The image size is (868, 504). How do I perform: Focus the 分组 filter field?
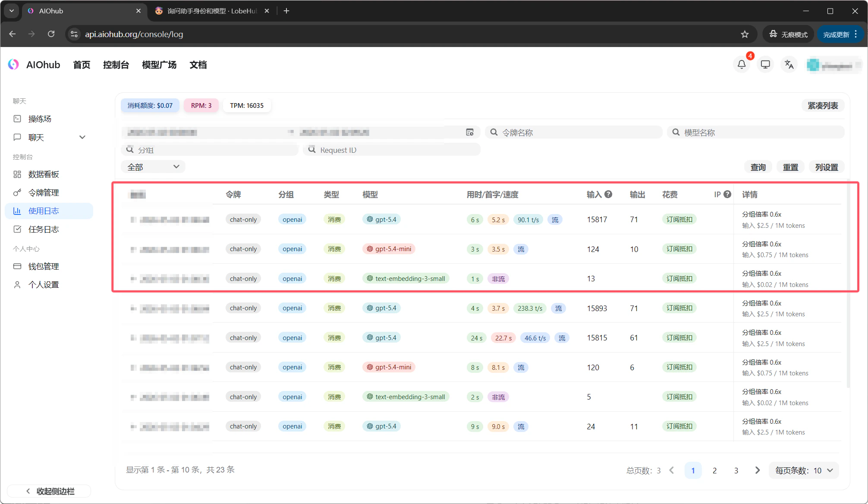[210, 150]
